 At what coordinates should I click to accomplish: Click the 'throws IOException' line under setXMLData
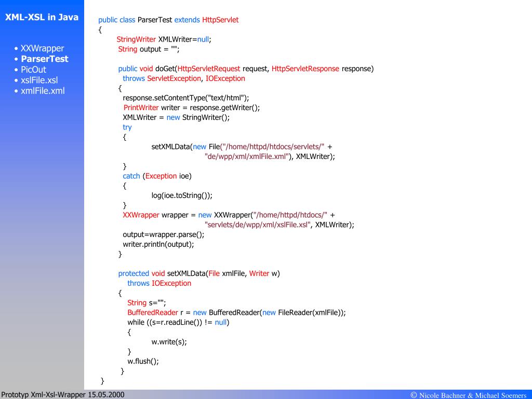pos(159,283)
